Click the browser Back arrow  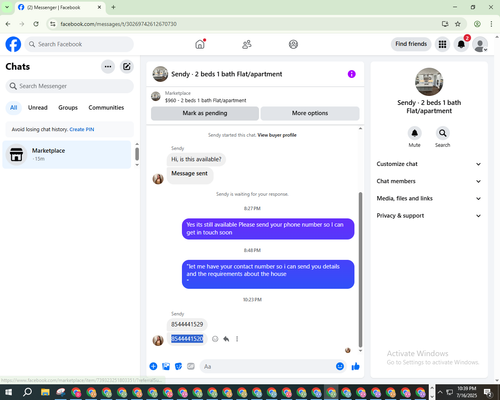click(8, 24)
